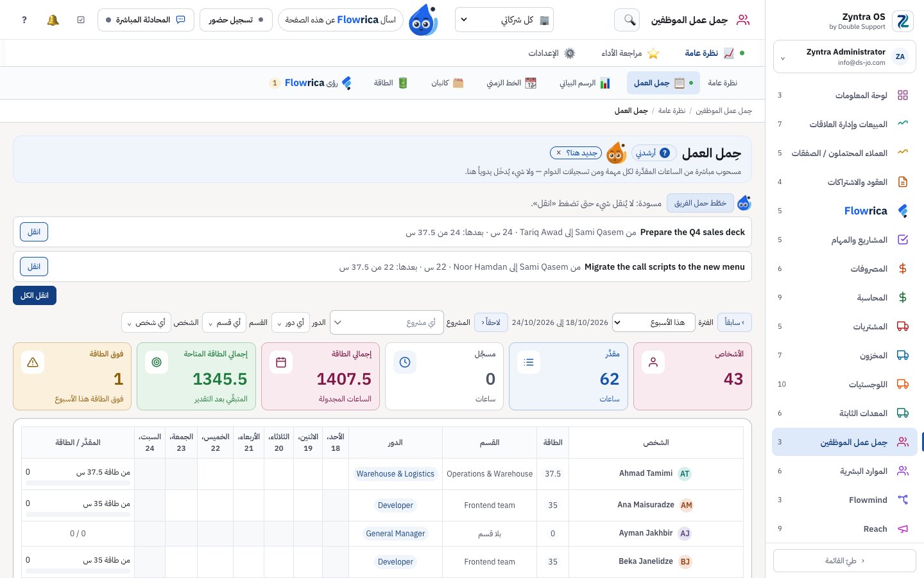Open Reach megaphone item in sidebar
This screenshot has width=924, height=578.
tap(844, 529)
